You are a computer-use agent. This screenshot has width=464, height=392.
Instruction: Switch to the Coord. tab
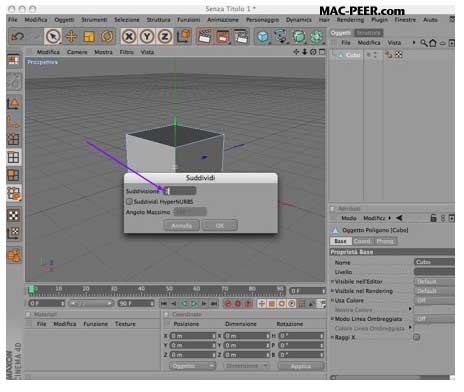(x=362, y=241)
